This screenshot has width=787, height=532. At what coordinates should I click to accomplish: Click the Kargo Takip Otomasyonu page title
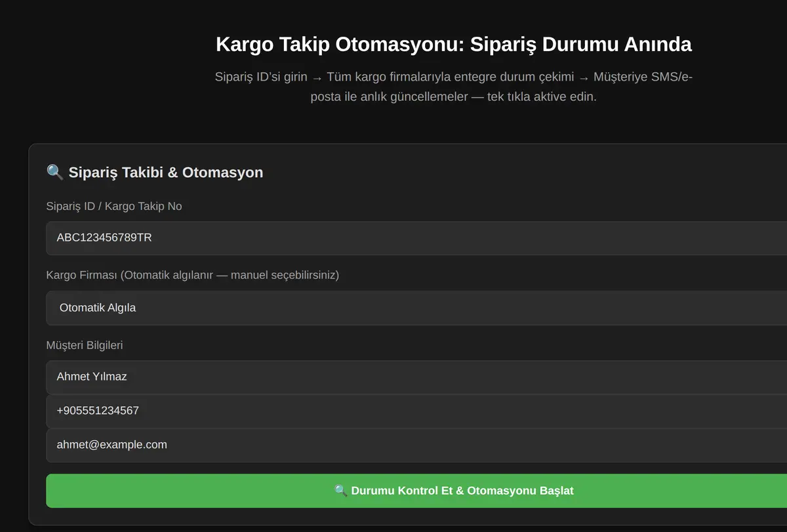pos(454,45)
